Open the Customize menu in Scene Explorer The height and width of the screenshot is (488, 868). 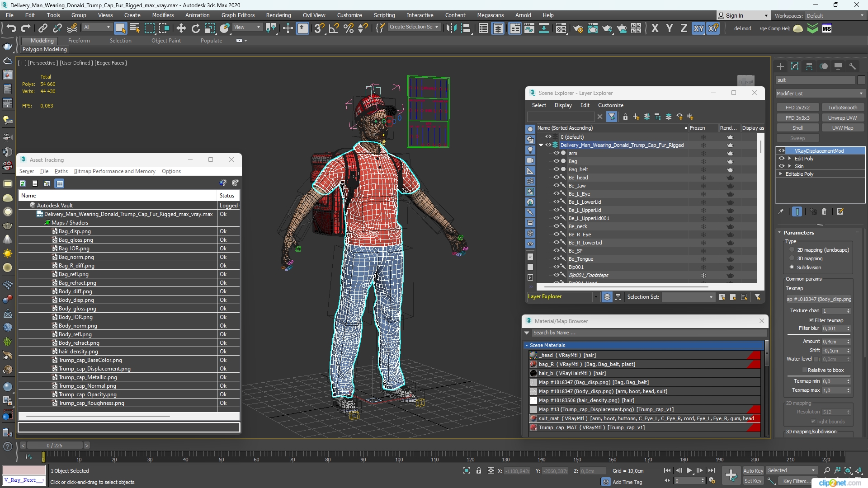click(x=610, y=105)
